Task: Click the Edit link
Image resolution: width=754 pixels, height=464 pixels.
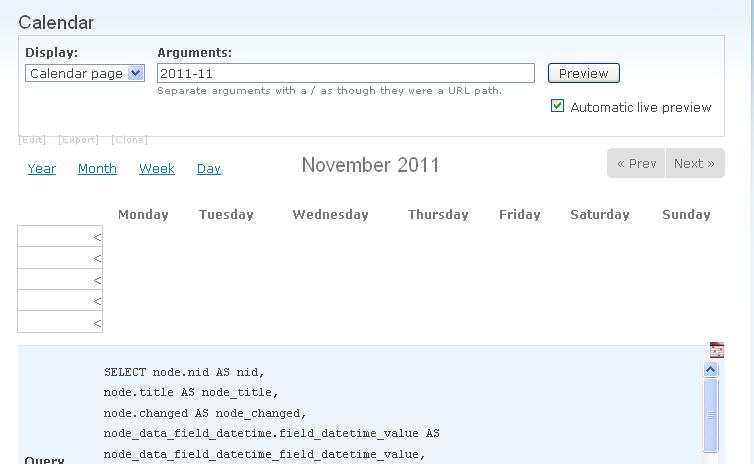Action: point(32,140)
